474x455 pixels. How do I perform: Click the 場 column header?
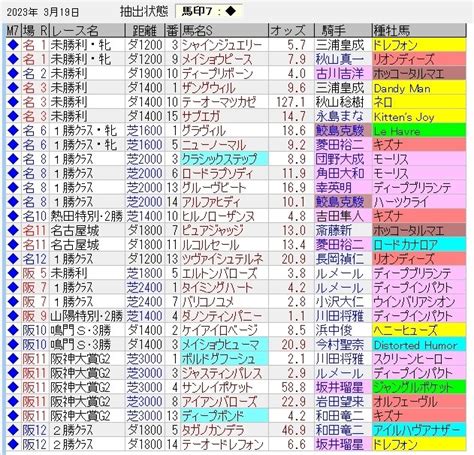coord(28,31)
